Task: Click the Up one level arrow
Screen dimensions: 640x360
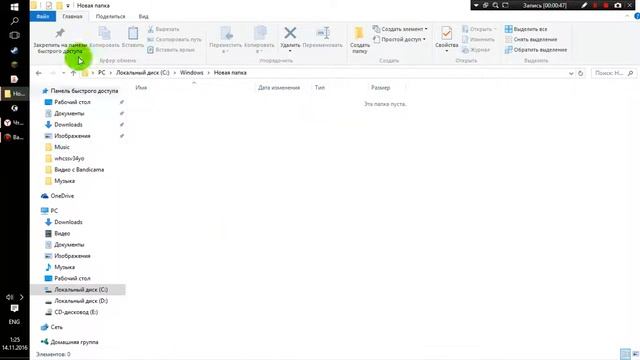Action: [x=73, y=73]
